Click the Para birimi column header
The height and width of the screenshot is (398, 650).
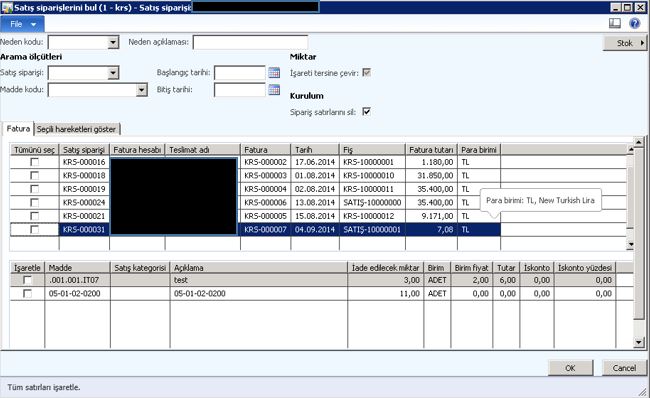coord(479,150)
